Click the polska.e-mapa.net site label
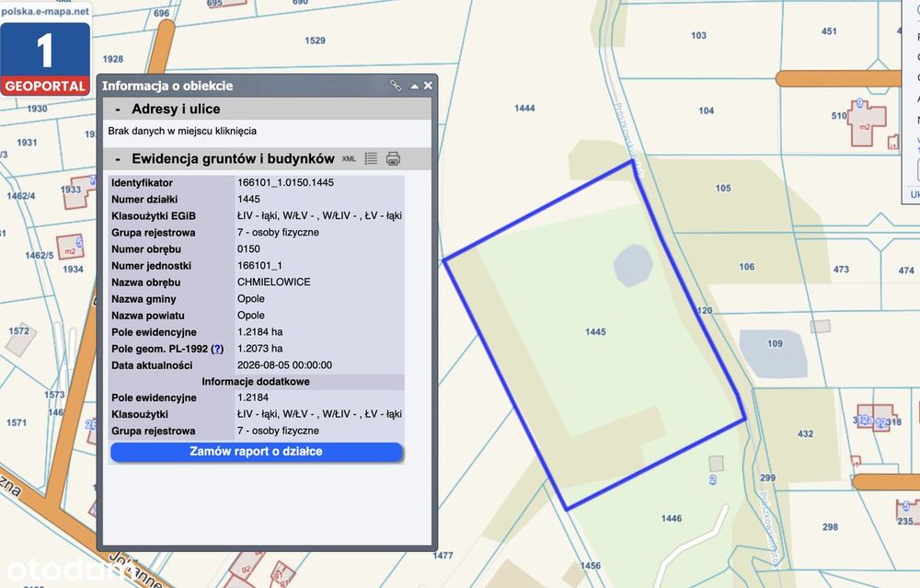This screenshot has width=920, height=588. tap(45, 12)
